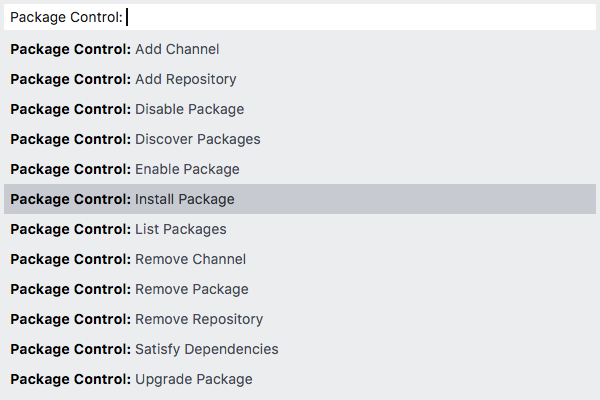Click the highlighted Install Package entry
Image resolution: width=600 pixels, height=400 pixels.
300,199
